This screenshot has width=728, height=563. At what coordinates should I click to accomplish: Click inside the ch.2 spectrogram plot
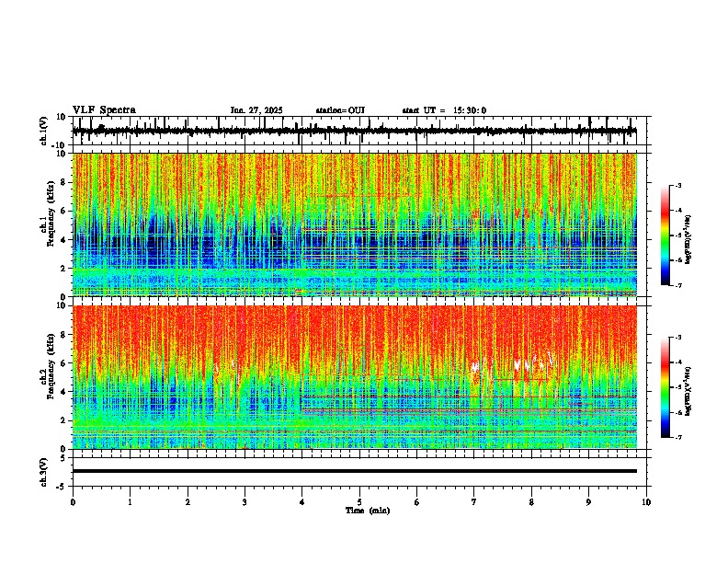click(355, 377)
